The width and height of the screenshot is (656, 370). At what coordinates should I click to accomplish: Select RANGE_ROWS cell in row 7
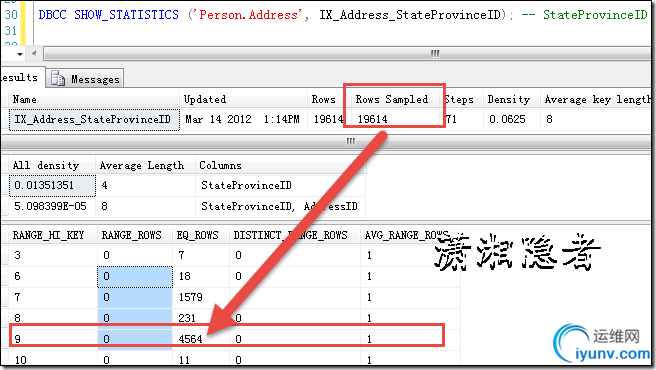[135, 298]
